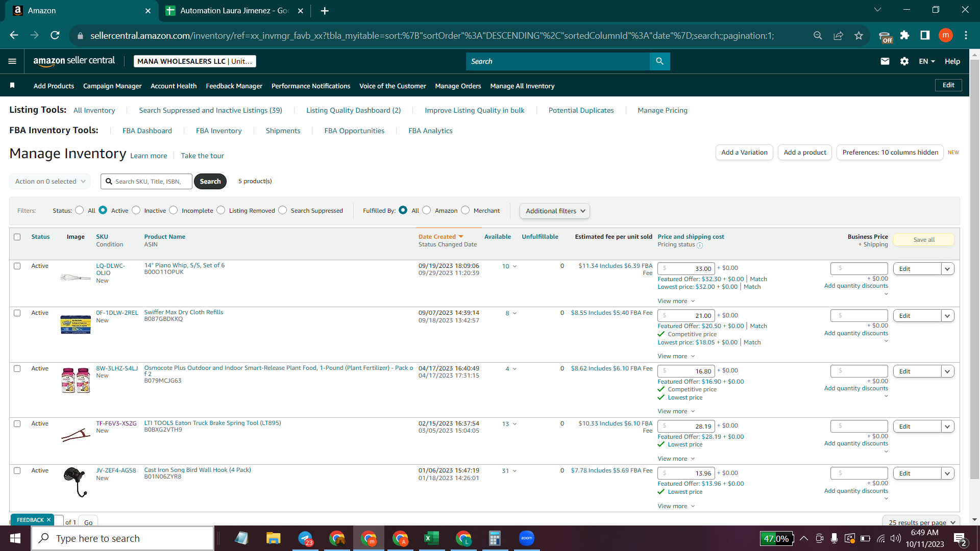Click the Search SKU, Title, ISBN field

coord(146,181)
